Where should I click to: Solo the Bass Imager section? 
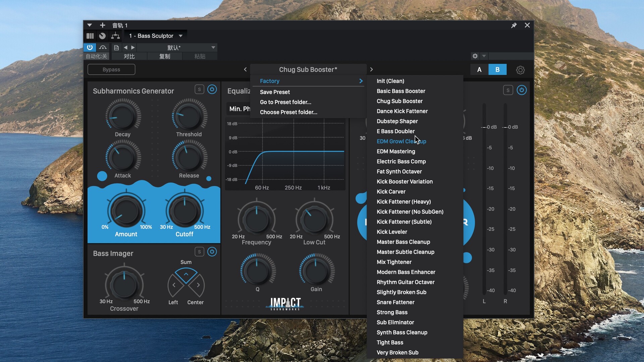(x=199, y=252)
